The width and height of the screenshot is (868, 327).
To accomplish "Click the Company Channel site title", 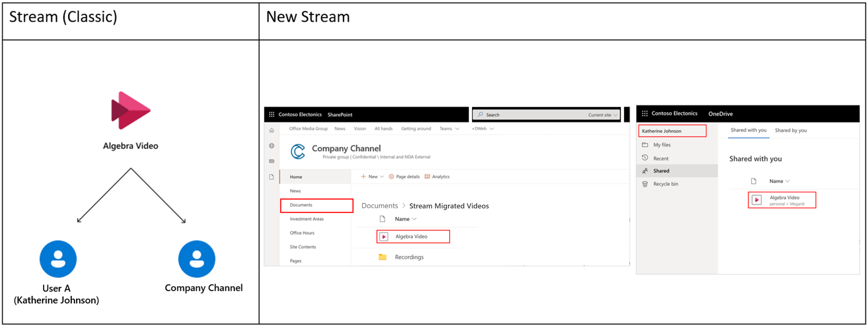I will tap(346, 148).
